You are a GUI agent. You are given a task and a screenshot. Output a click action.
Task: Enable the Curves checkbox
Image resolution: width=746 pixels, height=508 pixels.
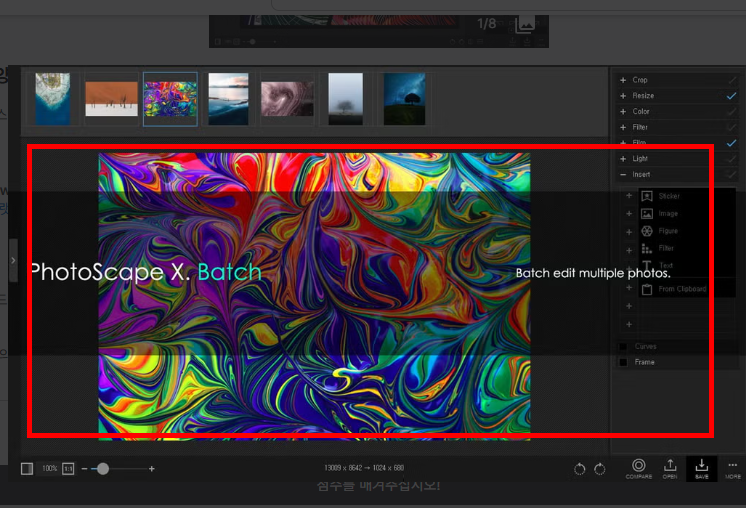click(623, 346)
